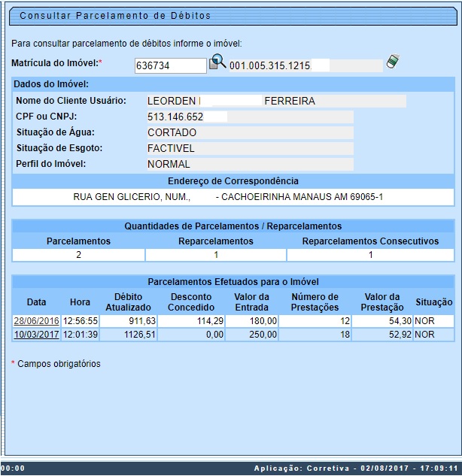Click the Número de Prestações value 18
Viewport: 462px width, 476px height.
pyautogui.click(x=315, y=335)
